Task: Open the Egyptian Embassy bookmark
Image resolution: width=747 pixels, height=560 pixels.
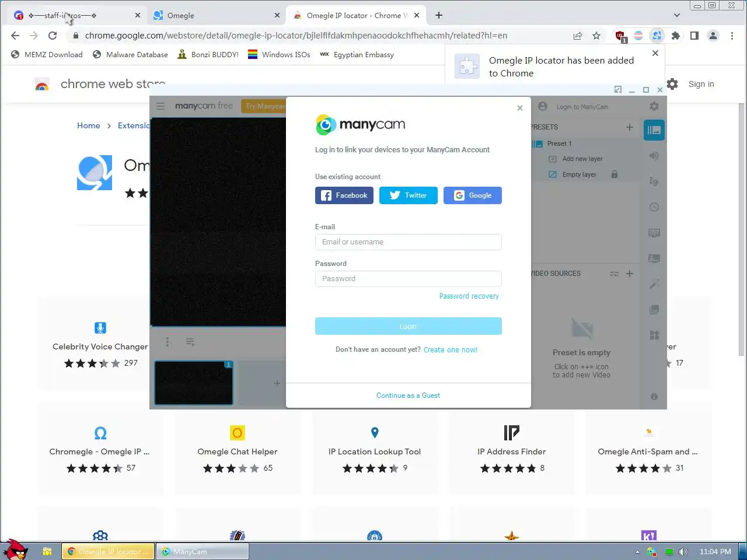Action: point(357,55)
